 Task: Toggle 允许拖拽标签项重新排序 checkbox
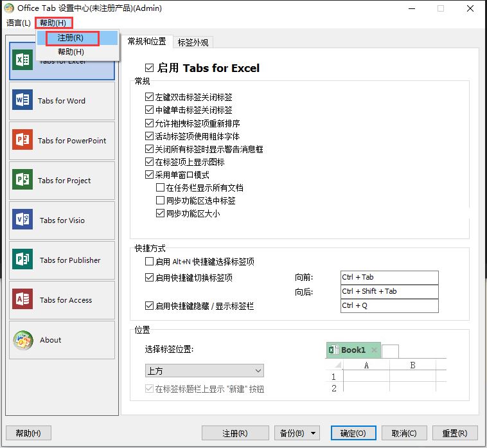(150, 123)
